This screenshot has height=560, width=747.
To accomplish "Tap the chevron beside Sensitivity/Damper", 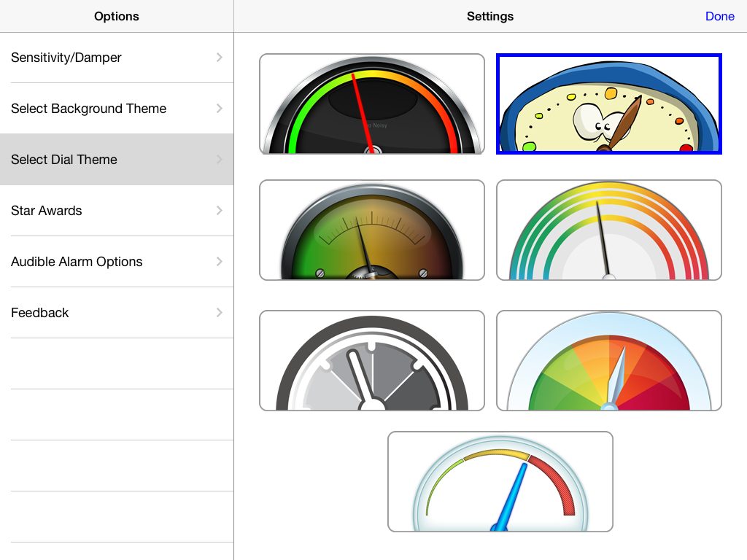I will 219,58.
